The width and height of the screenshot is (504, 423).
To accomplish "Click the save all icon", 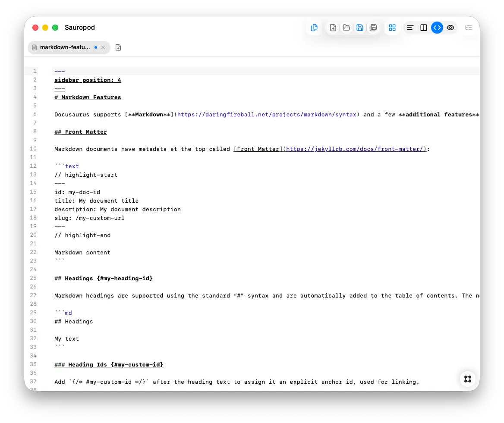I will tap(373, 28).
